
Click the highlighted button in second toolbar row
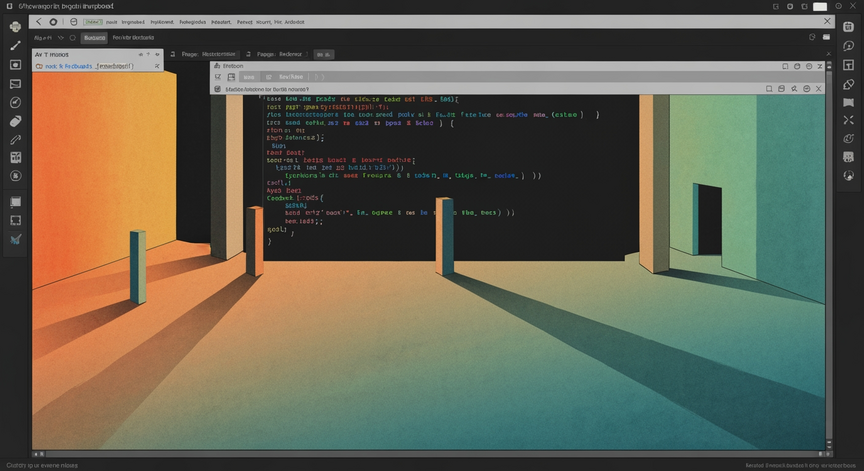coord(95,38)
